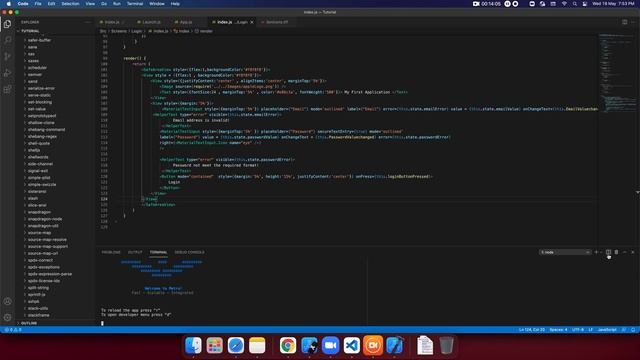
Task: Kill the terminal with the trash icon
Action: (616, 252)
